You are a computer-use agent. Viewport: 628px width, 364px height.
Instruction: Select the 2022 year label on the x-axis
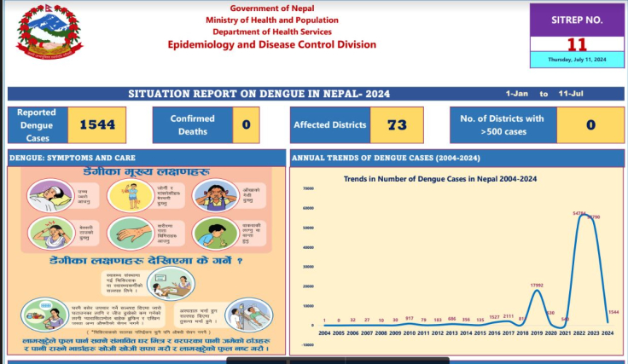click(x=579, y=332)
